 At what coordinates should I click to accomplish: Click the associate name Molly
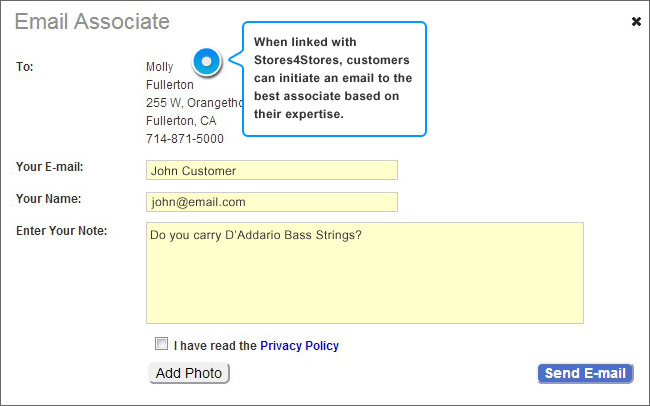click(x=160, y=67)
